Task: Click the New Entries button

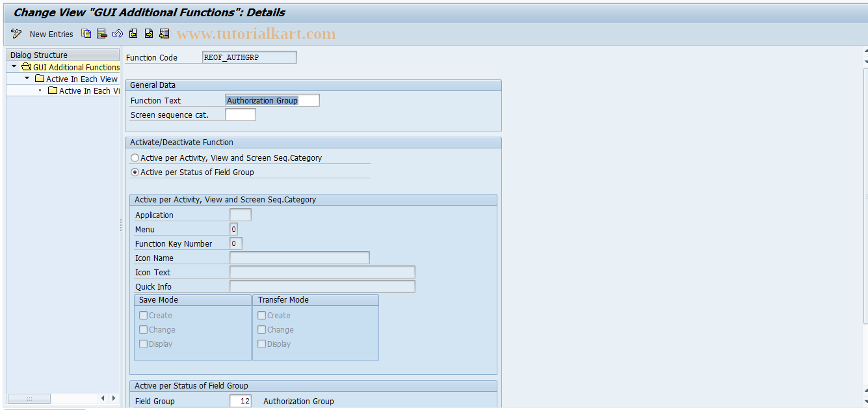Action: click(51, 34)
